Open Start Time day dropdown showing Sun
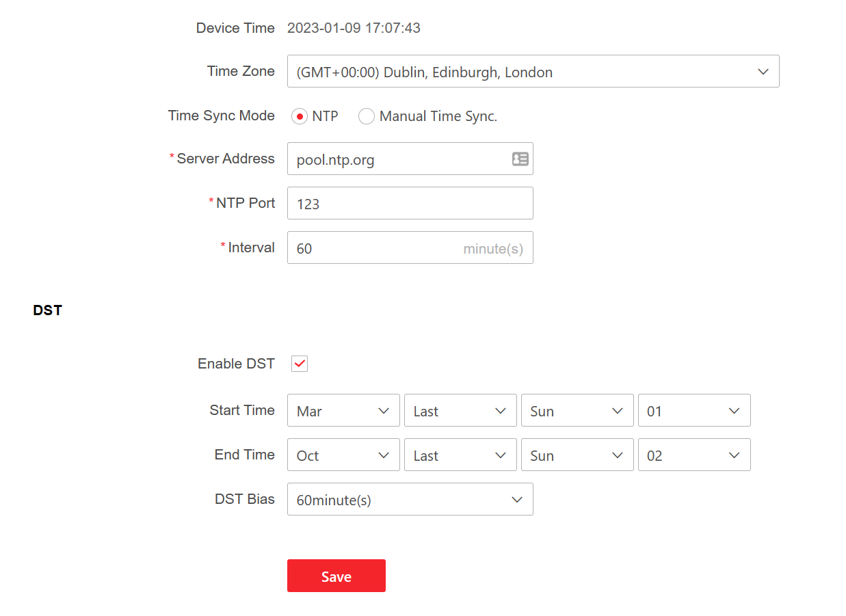 577,411
